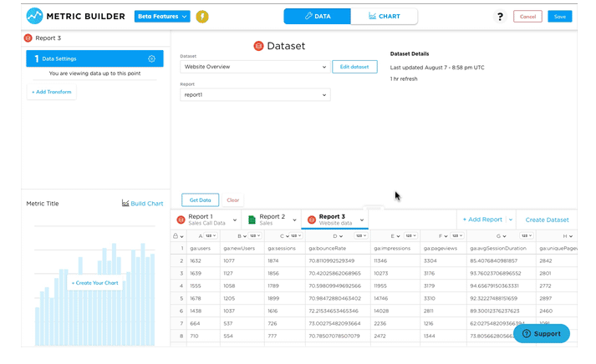Select the Report 1 Sales Call Data tab
596x364 pixels.
tap(206, 220)
